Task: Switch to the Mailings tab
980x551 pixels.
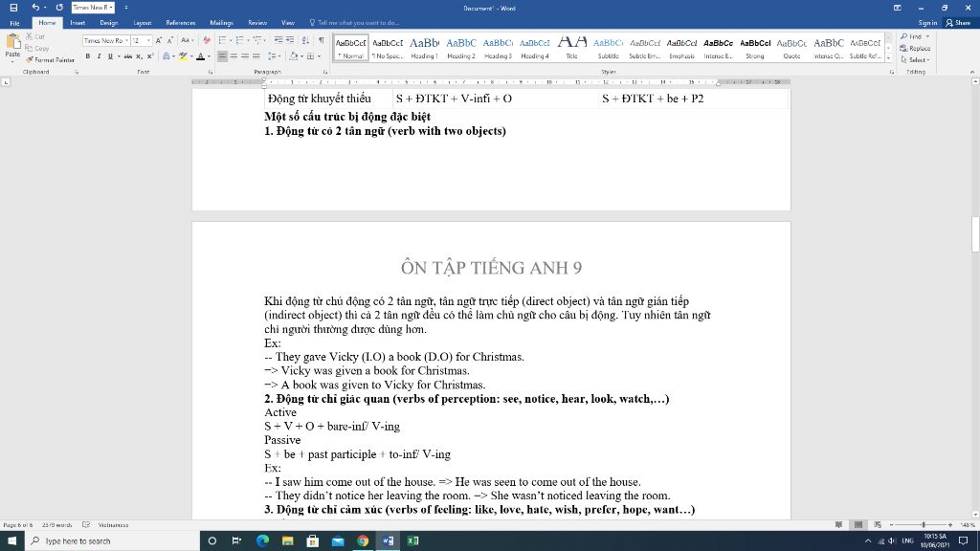Action: (x=221, y=23)
